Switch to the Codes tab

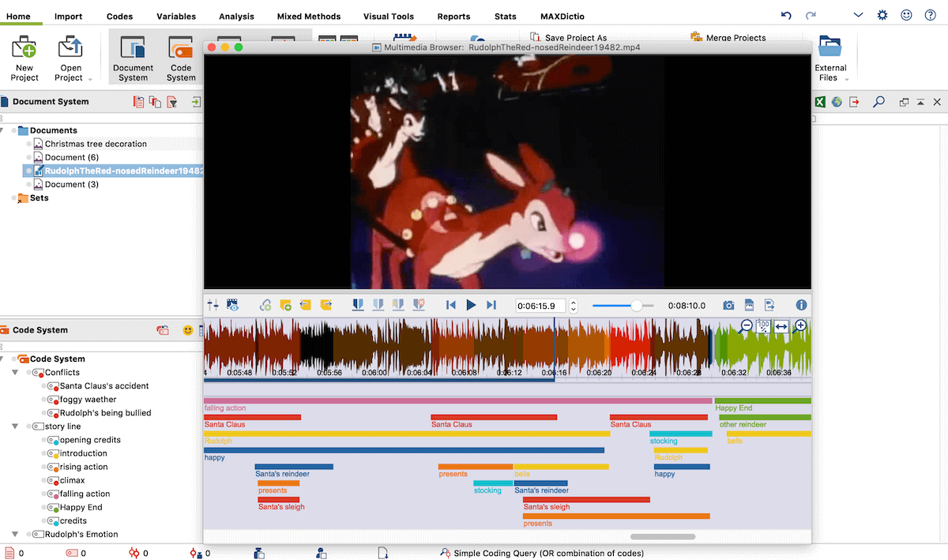119,17
